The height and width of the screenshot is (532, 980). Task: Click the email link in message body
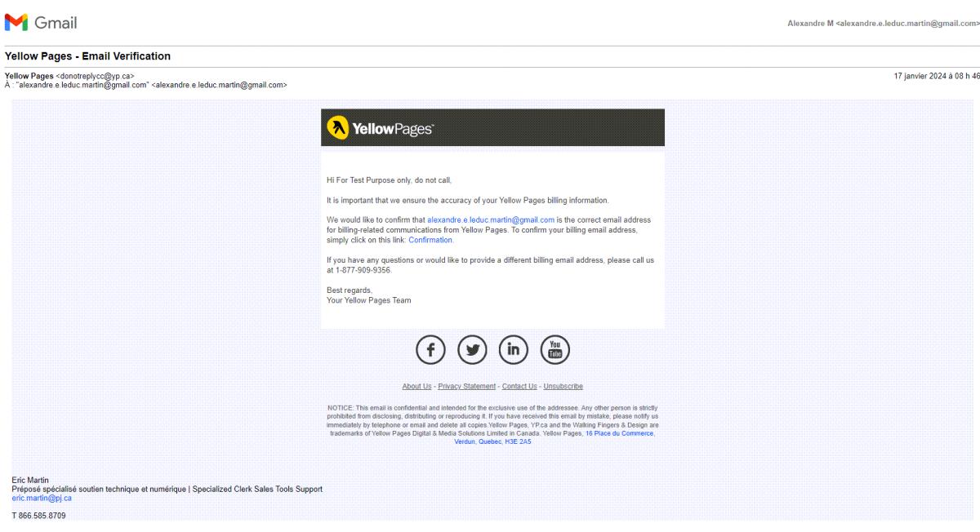[491, 220]
